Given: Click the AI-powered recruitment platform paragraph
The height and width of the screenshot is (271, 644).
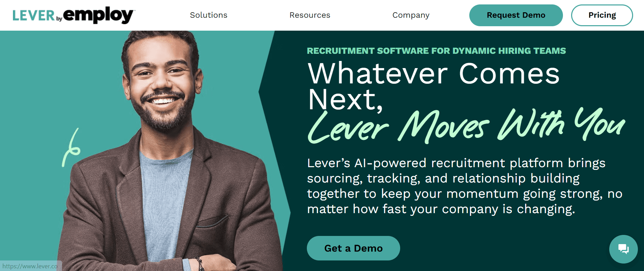Looking at the screenshot, I should [x=465, y=186].
